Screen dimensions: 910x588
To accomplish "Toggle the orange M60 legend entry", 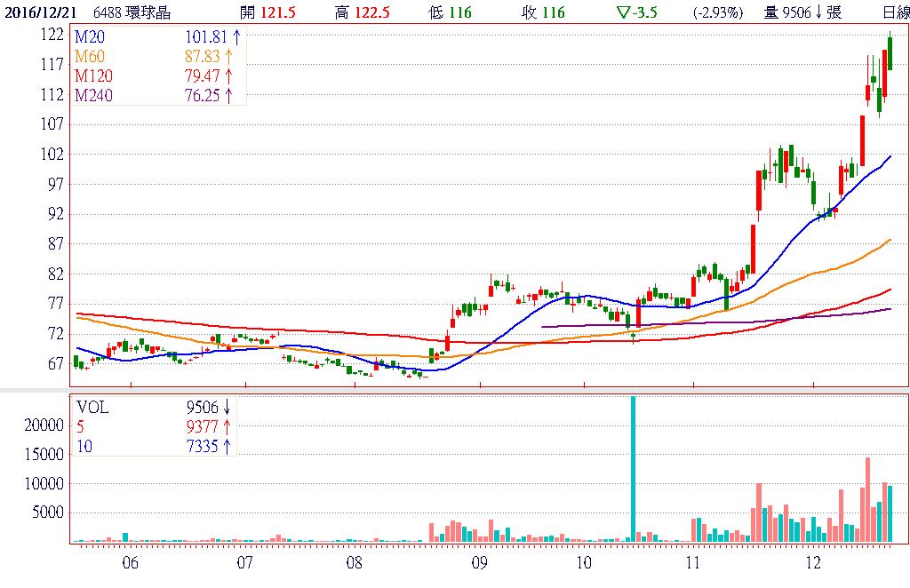I will click(90, 56).
